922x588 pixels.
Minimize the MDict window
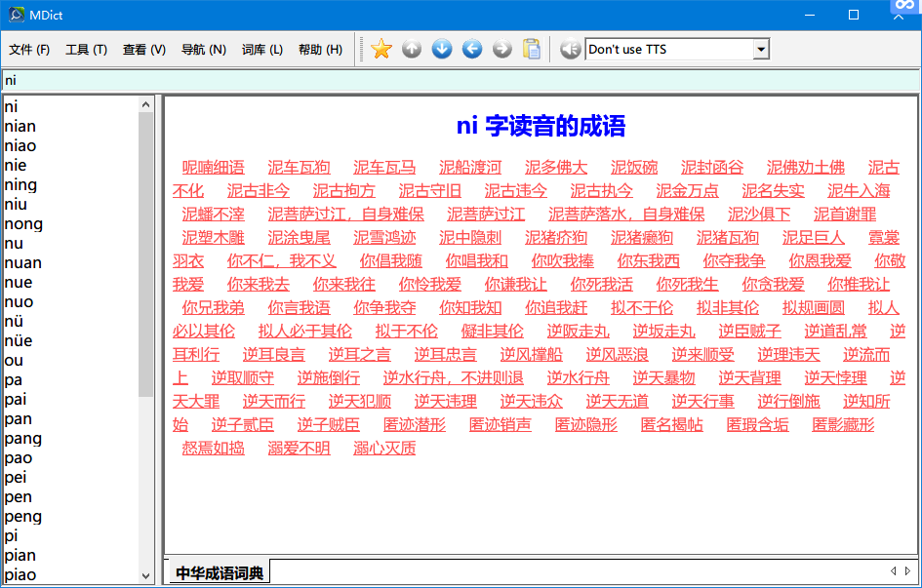tap(810, 15)
